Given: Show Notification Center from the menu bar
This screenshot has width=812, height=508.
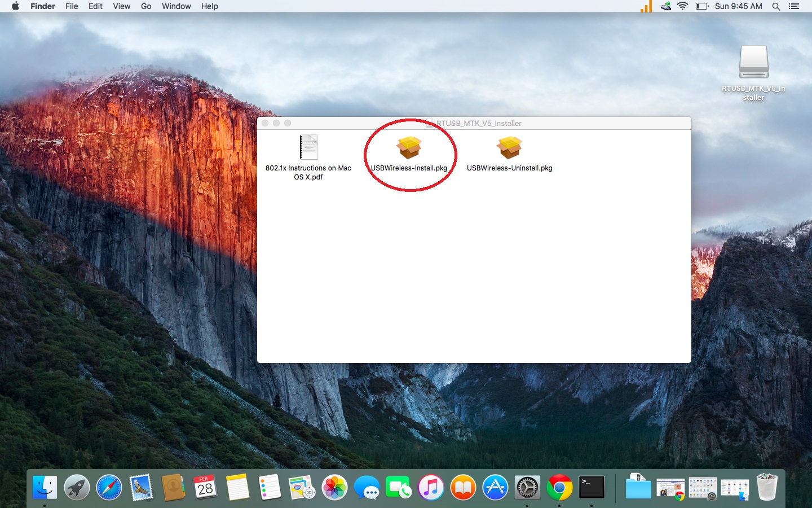Looking at the screenshot, I should pyautogui.click(x=794, y=6).
